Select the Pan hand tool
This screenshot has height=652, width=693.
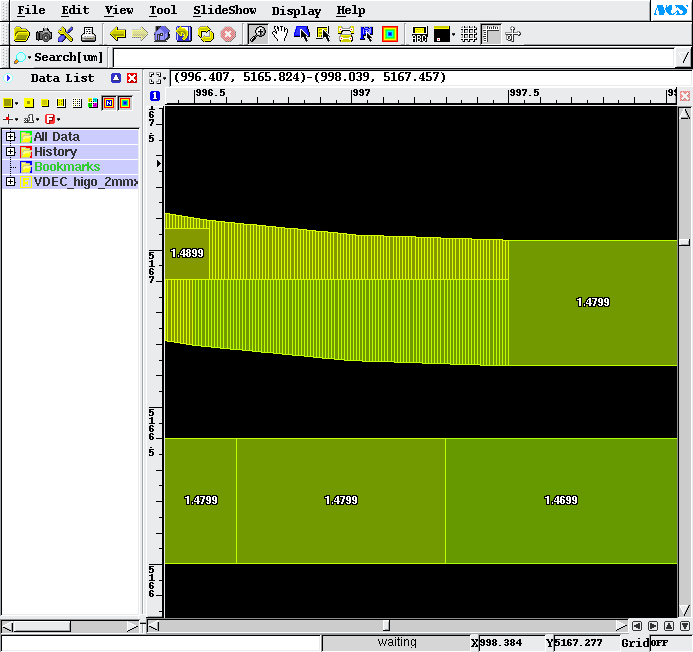280,34
